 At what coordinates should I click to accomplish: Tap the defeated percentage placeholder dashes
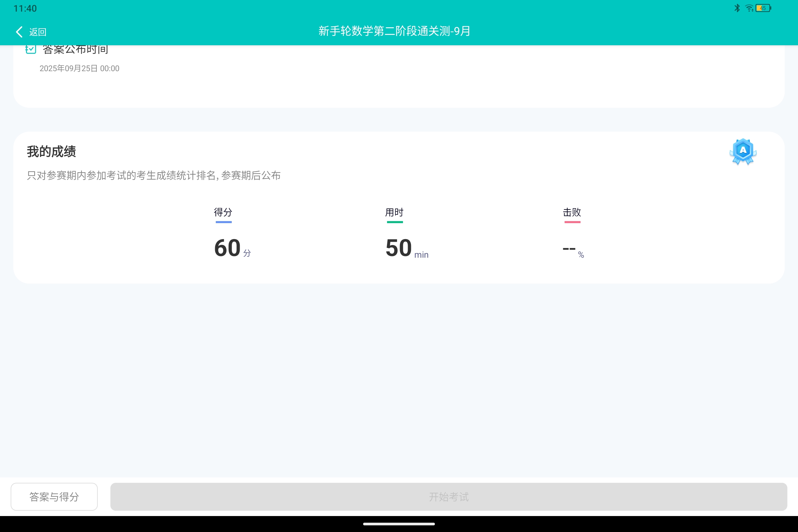click(569, 249)
